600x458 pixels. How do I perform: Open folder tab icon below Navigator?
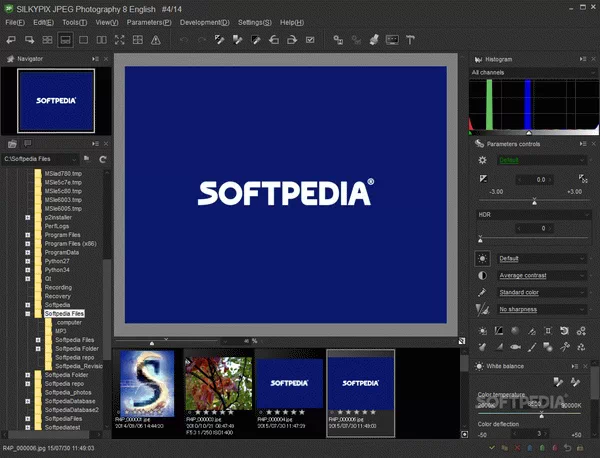12,144
